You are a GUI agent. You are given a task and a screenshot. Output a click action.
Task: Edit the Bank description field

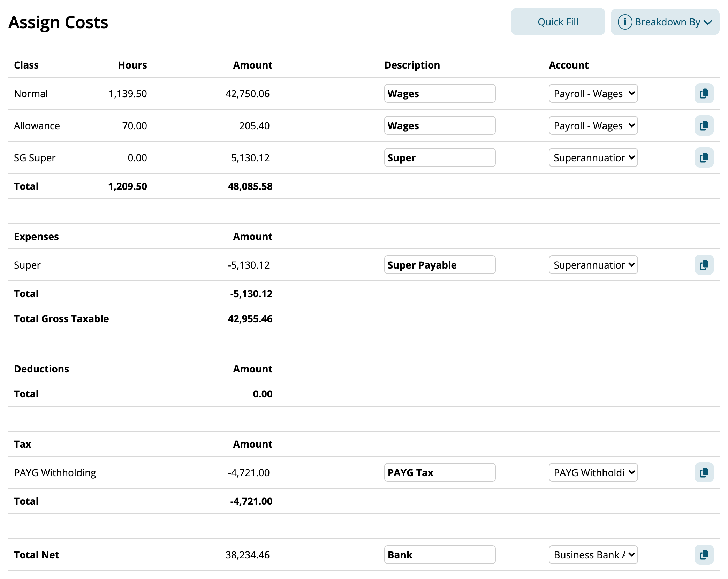[x=440, y=555]
